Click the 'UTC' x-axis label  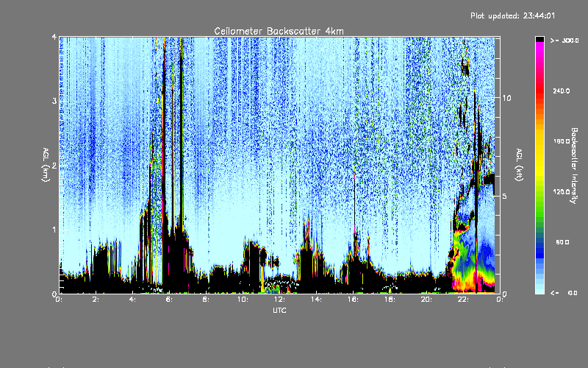pyautogui.click(x=279, y=310)
